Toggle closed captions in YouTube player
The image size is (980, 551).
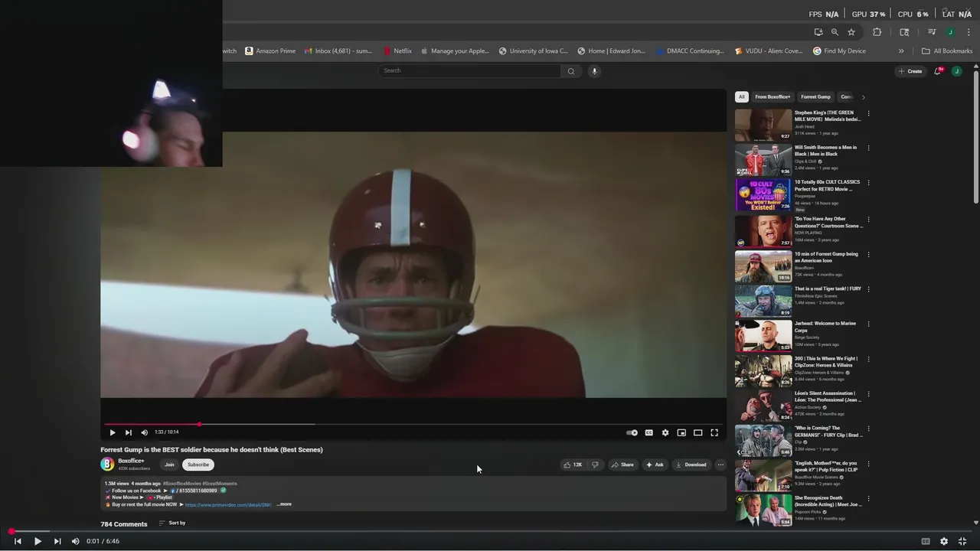[648, 432]
